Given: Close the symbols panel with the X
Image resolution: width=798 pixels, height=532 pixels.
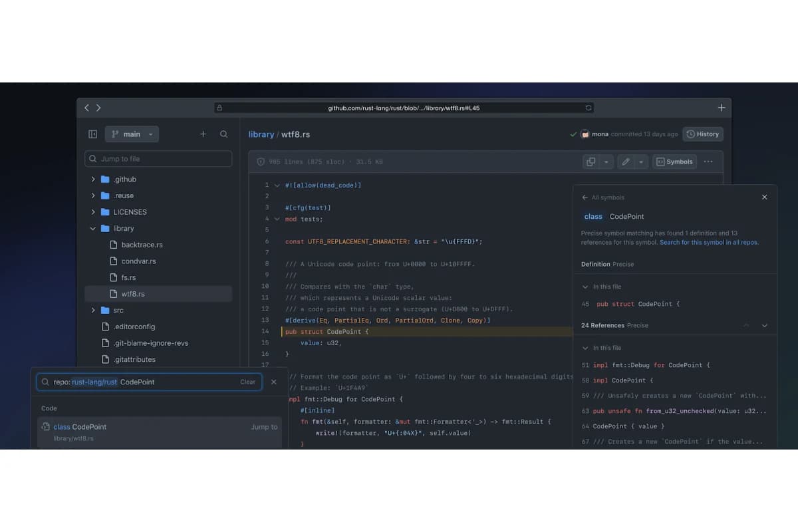Looking at the screenshot, I should 764,198.
